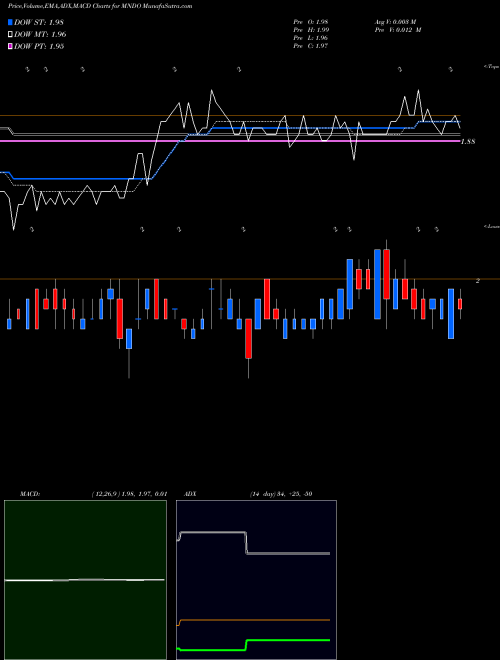Image resolution: width=500 pixels, height=660 pixels.
Task: Open the dark blue ADX chart panel
Action: pos(256,580)
